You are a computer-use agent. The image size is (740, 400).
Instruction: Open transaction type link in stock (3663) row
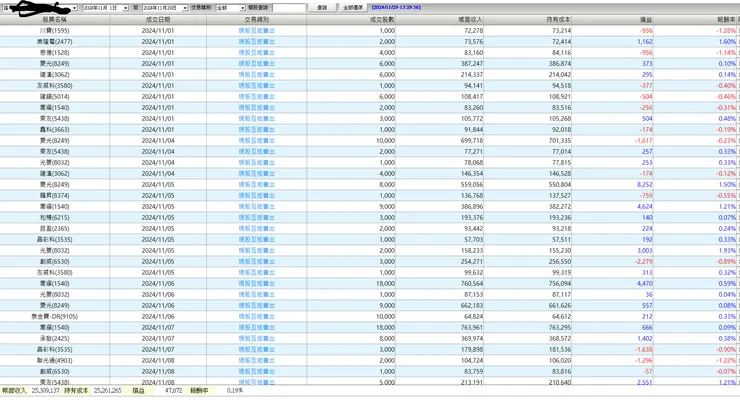coord(256,130)
